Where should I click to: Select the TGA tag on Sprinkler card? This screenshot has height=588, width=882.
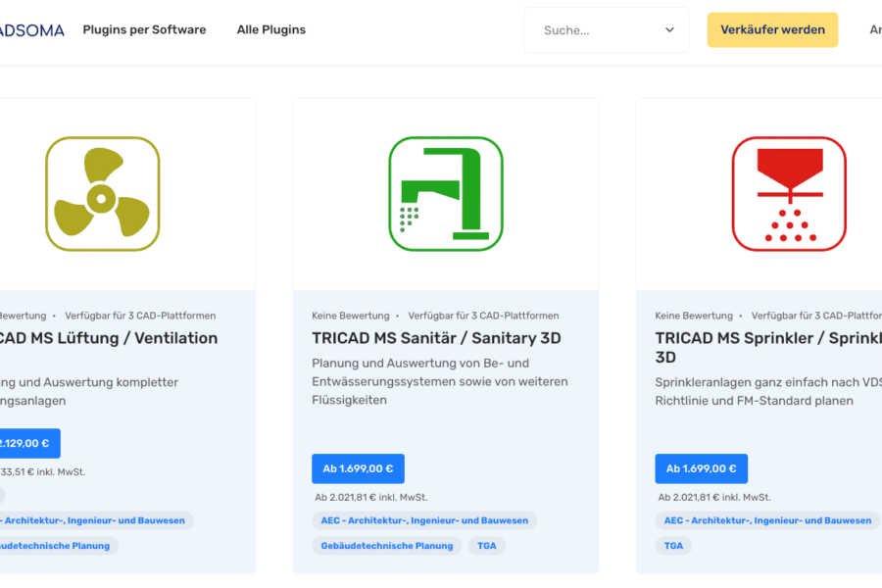point(673,546)
